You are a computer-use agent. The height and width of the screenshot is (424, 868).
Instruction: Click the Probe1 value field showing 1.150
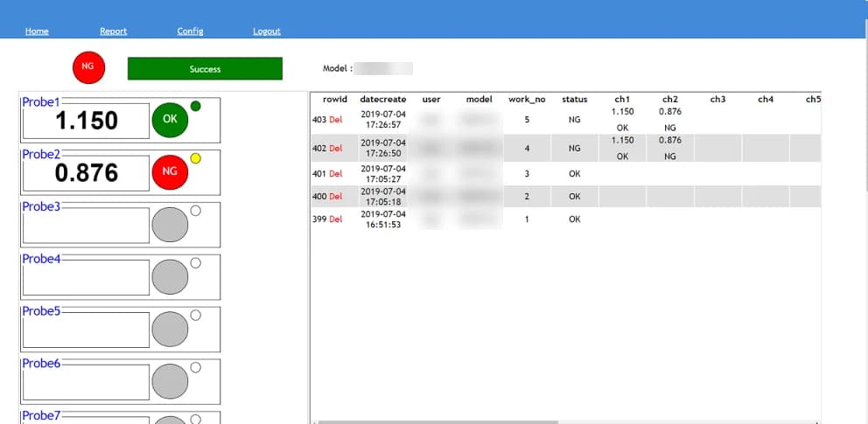pyautogui.click(x=86, y=121)
